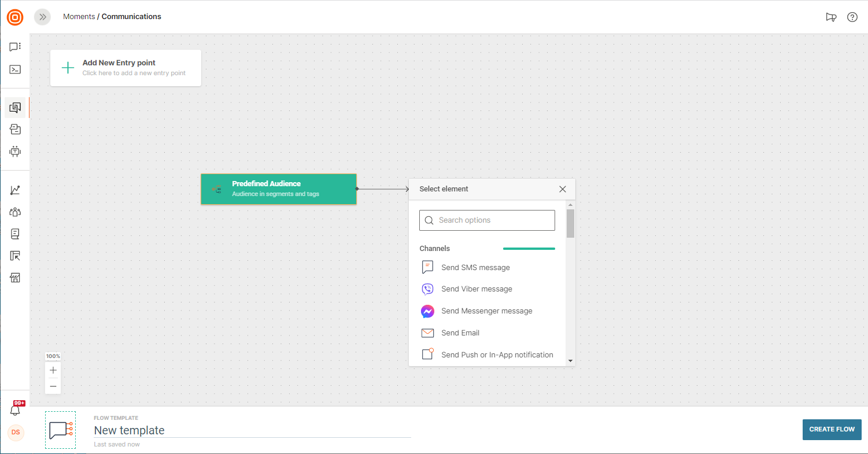Click the Infobip logo in the top-left corner
This screenshot has width=868, height=454.
click(x=15, y=17)
